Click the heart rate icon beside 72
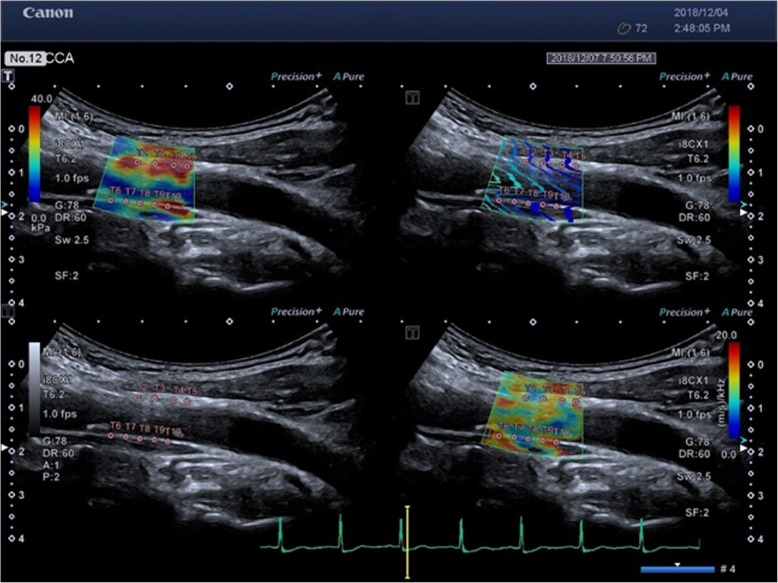 coord(625,28)
